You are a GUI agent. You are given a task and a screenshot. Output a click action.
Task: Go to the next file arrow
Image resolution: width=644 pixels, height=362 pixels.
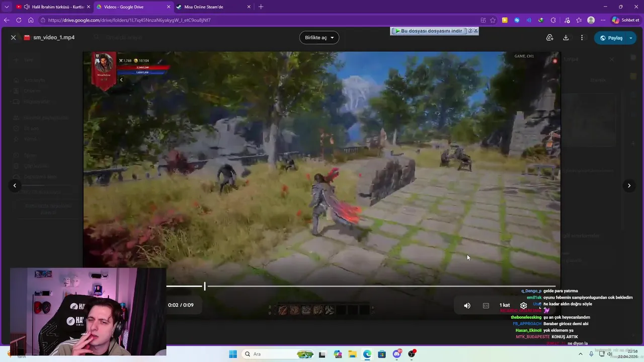(629, 186)
